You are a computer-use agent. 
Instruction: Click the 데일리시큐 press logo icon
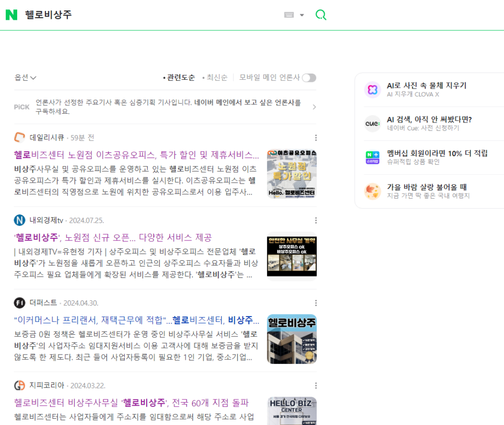pyautogui.click(x=20, y=138)
